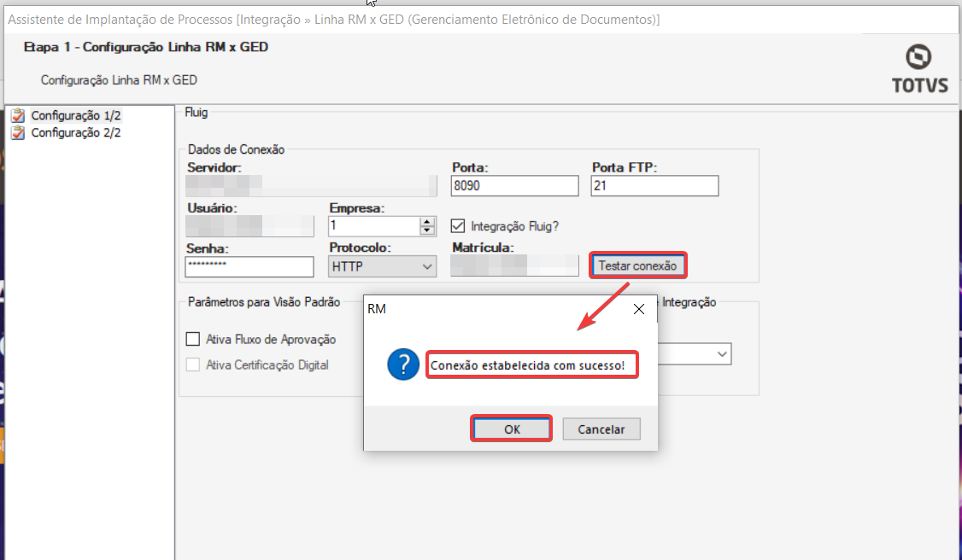This screenshot has width=962, height=560.
Task: Click the blue question mark icon
Action: pyautogui.click(x=403, y=365)
